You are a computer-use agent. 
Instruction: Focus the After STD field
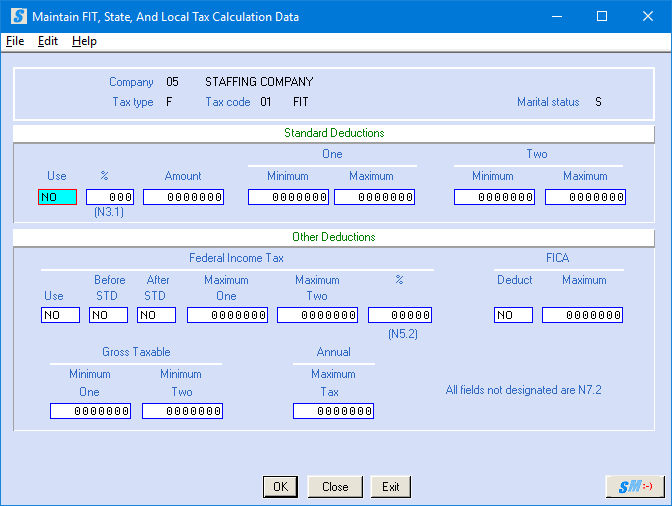click(156, 315)
